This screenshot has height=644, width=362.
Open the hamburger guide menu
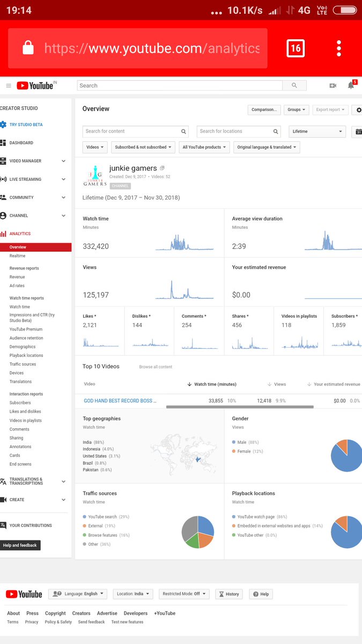(9, 85)
